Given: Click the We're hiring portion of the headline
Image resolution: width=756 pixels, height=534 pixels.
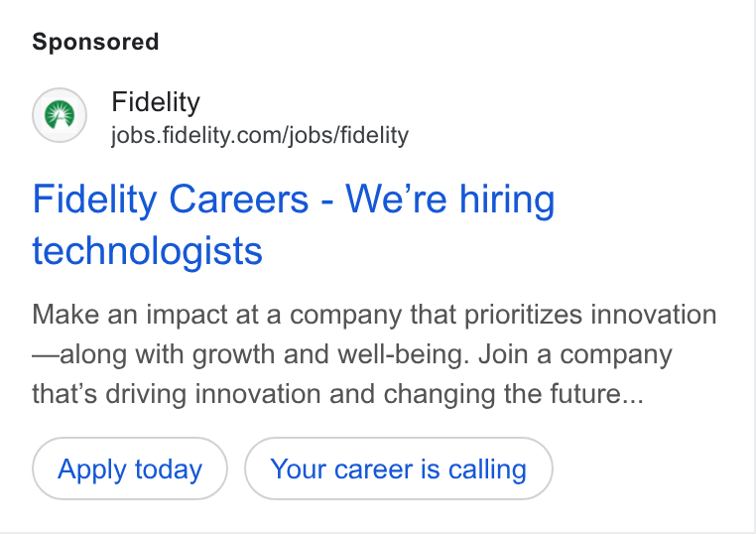Looking at the screenshot, I should click(x=450, y=199).
